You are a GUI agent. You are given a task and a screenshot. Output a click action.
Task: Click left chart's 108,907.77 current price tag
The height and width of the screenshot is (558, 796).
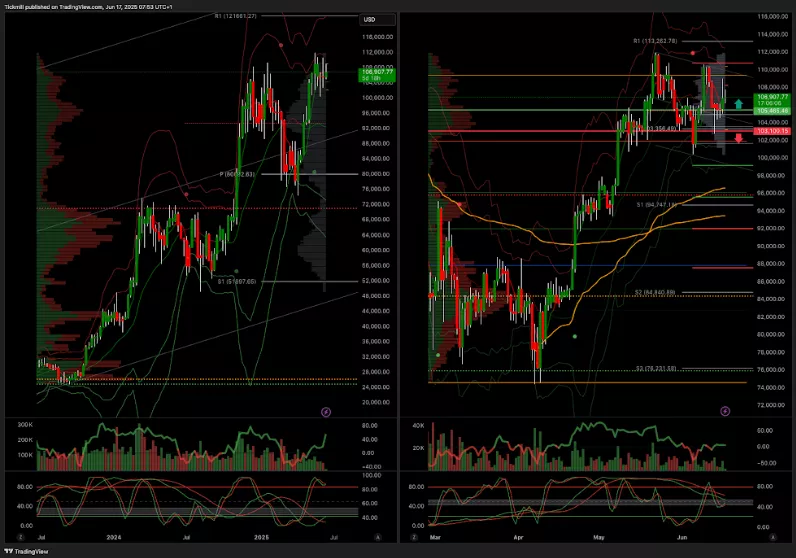pyautogui.click(x=376, y=70)
